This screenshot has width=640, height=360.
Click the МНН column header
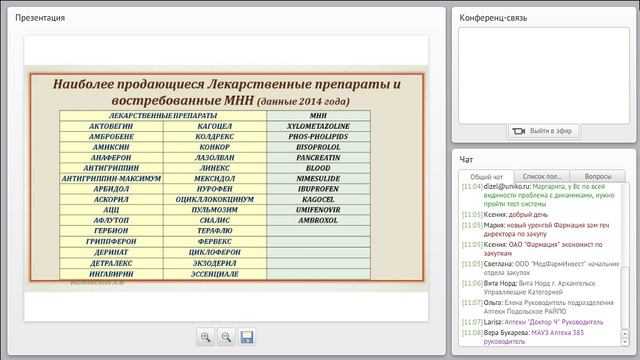[318, 116]
